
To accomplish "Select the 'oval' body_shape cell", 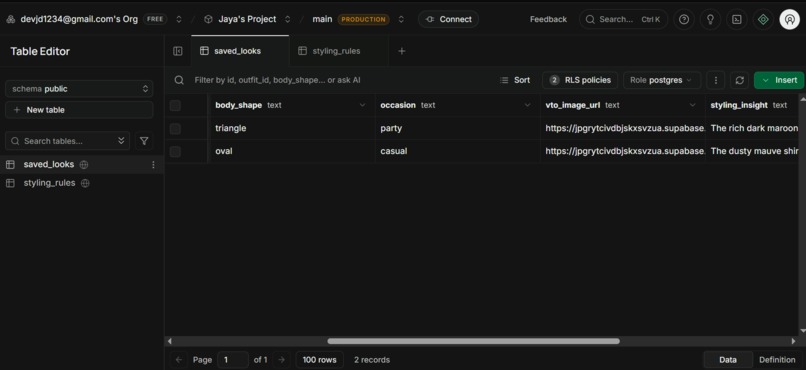I will coord(292,152).
